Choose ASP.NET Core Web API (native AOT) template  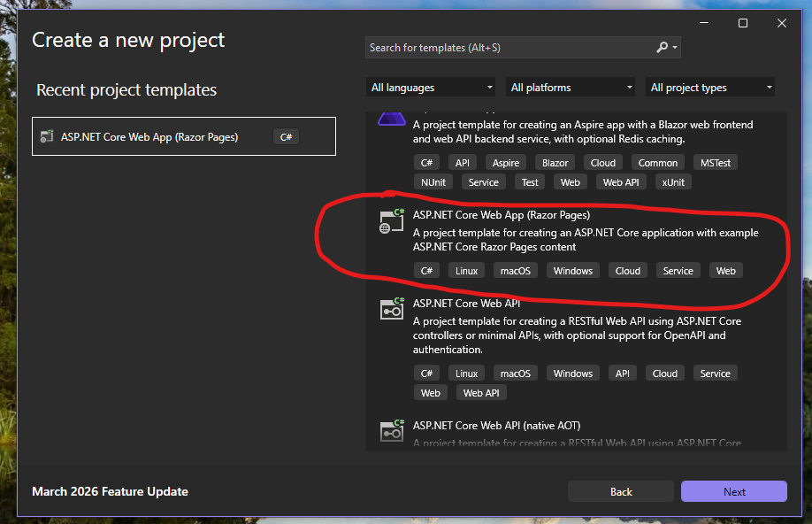click(x=496, y=426)
